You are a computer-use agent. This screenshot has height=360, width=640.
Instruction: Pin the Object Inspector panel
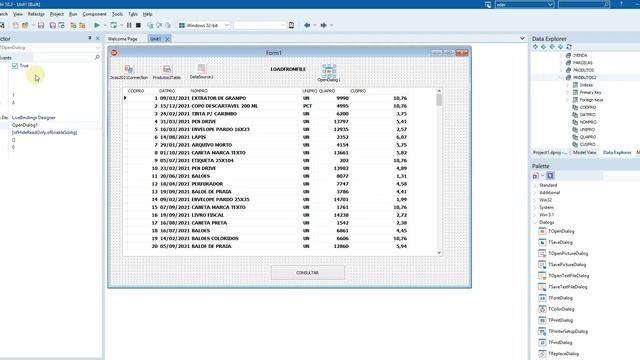tap(90, 38)
